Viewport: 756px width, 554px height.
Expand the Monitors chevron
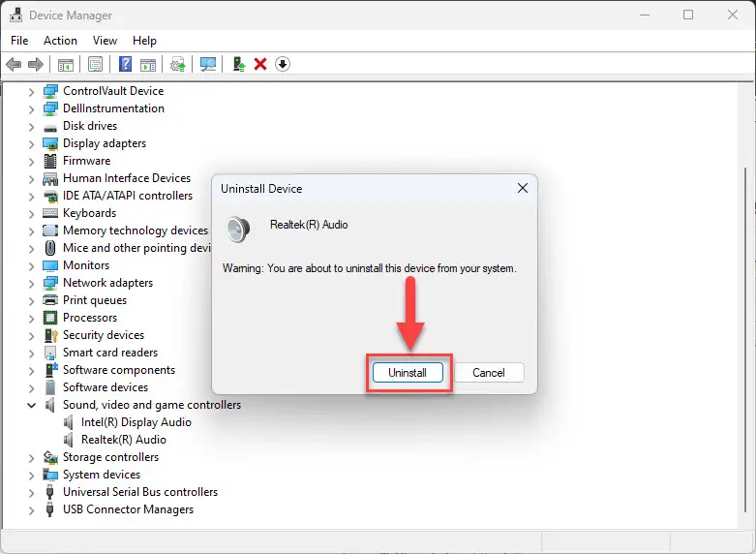point(31,266)
